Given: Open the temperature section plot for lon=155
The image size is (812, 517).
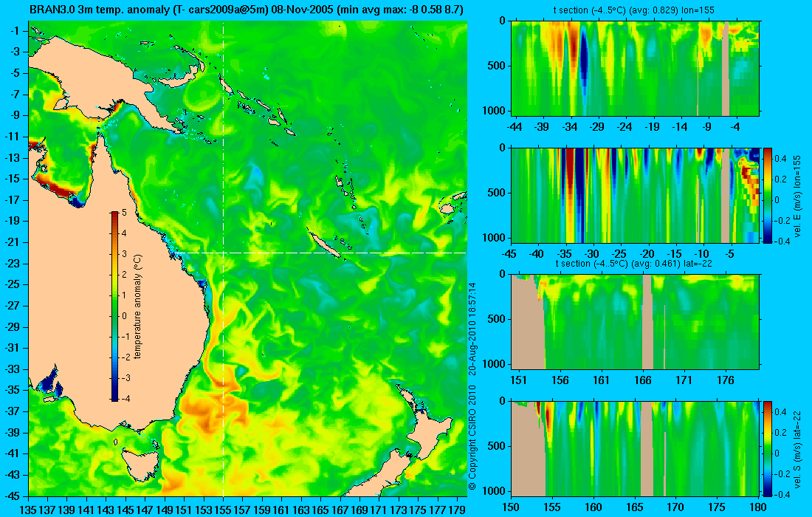Looking at the screenshot, I should click(x=636, y=69).
